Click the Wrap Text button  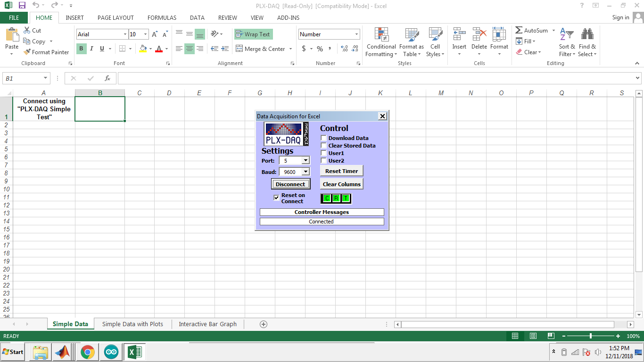tap(253, 34)
